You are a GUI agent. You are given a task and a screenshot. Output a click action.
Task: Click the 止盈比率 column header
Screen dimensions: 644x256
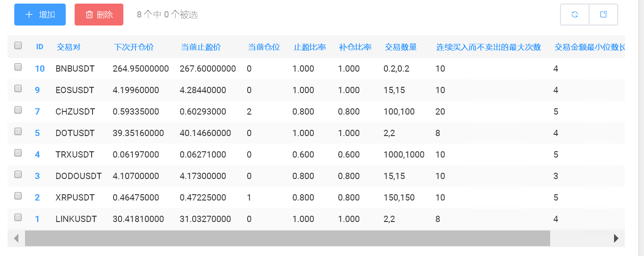[x=310, y=47]
